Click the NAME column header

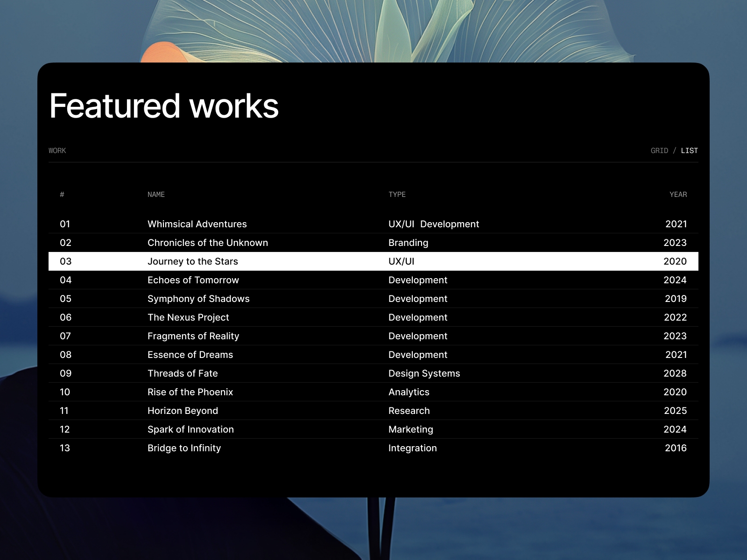coord(155,195)
